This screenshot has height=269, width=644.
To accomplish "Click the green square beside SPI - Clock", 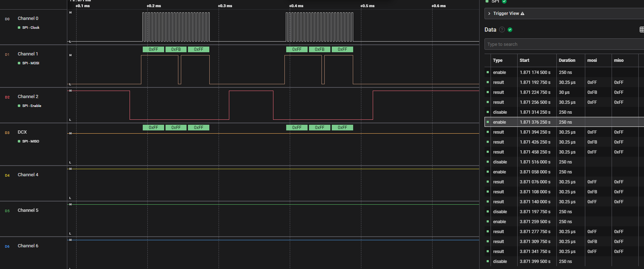I will click(x=19, y=28).
